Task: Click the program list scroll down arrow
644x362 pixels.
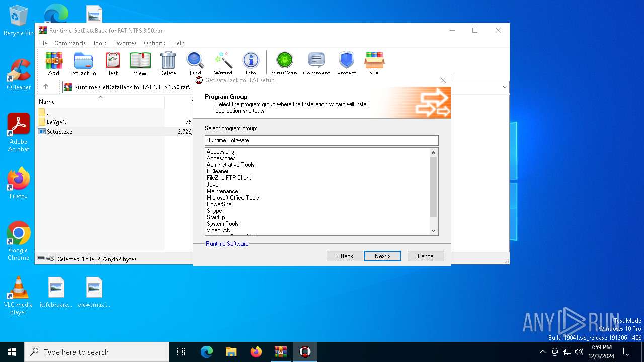Action: click(434, 231)
